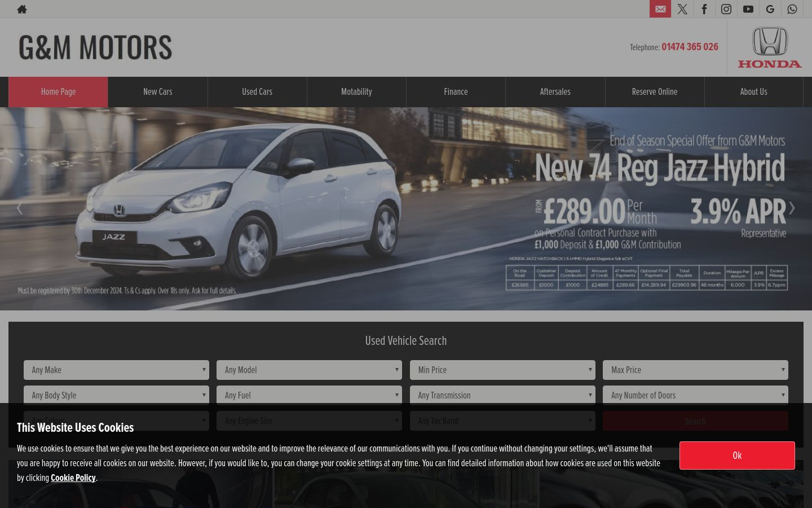
Task: Open the Aftersales menu item
Action: pos(555,91)
